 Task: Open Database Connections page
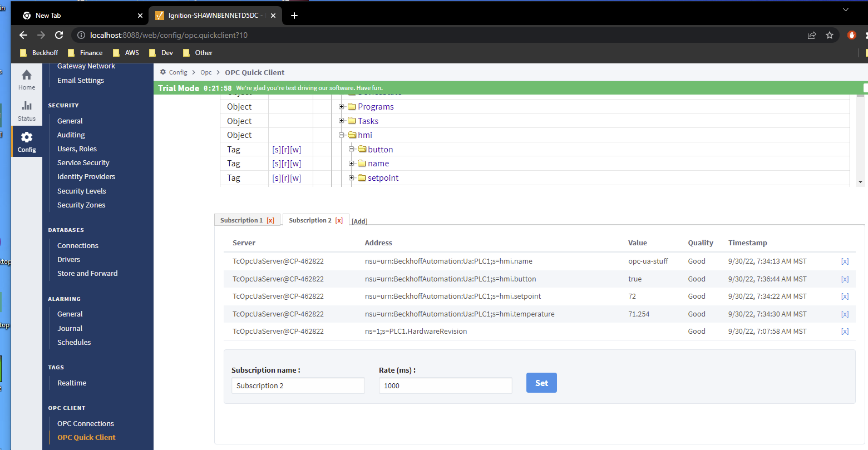pos(78,246)
